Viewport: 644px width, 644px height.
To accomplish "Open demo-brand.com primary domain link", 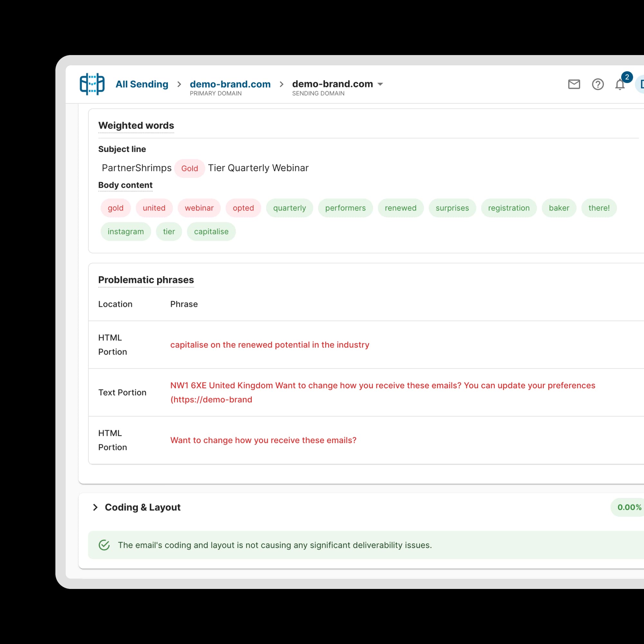I will pos(230,84).
